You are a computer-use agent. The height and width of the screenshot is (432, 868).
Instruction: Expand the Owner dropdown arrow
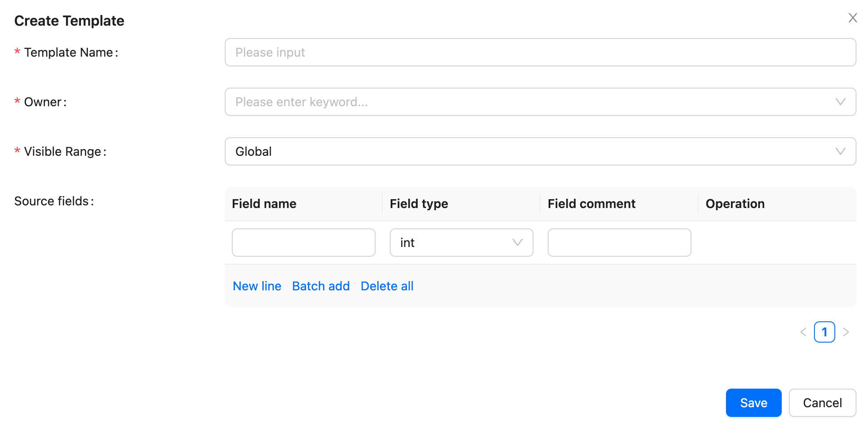(840, 102)
